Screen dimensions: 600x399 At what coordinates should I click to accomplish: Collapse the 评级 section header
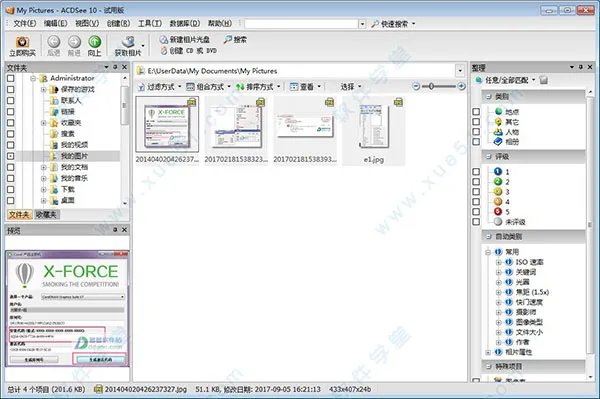(489, 156)
